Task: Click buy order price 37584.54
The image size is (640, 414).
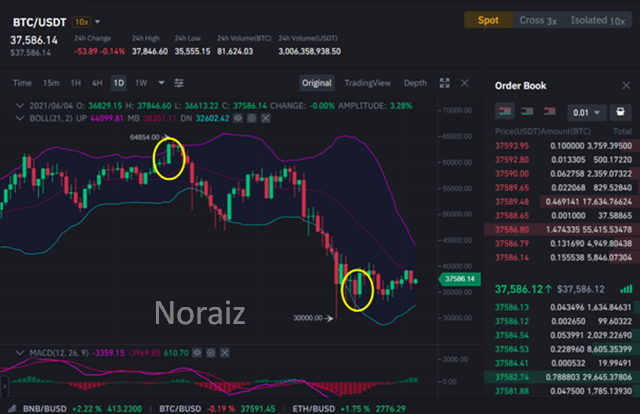Action: [x=512, y=335]
